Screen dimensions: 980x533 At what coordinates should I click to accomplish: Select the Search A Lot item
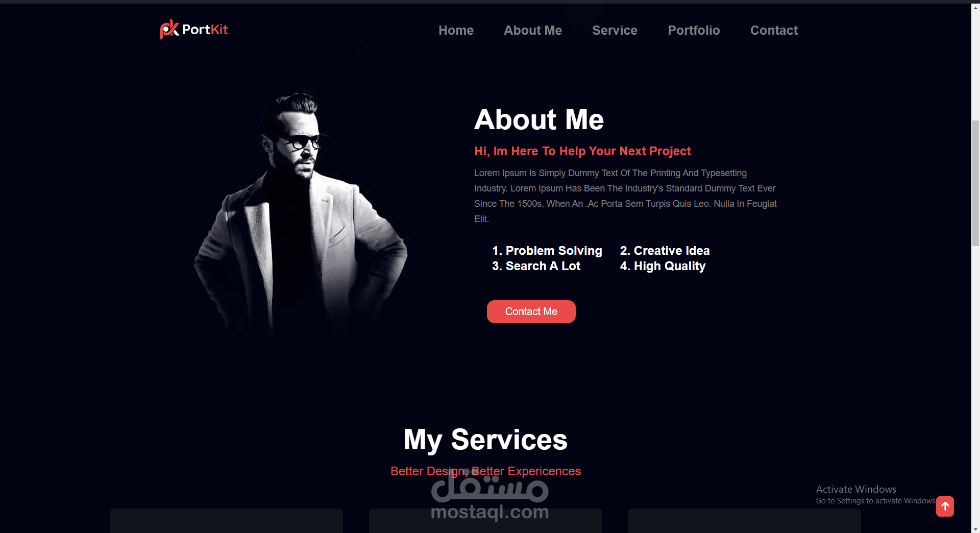point(536,266)
